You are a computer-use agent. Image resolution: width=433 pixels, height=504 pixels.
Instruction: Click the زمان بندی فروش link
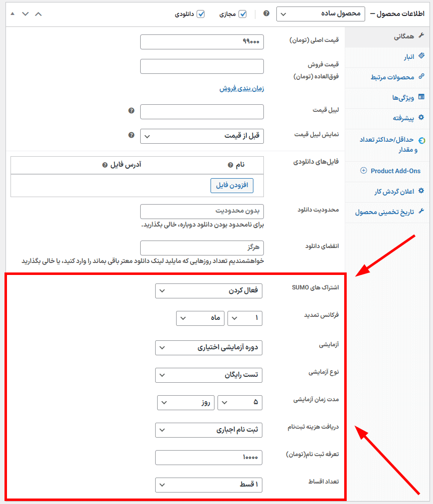241,88
